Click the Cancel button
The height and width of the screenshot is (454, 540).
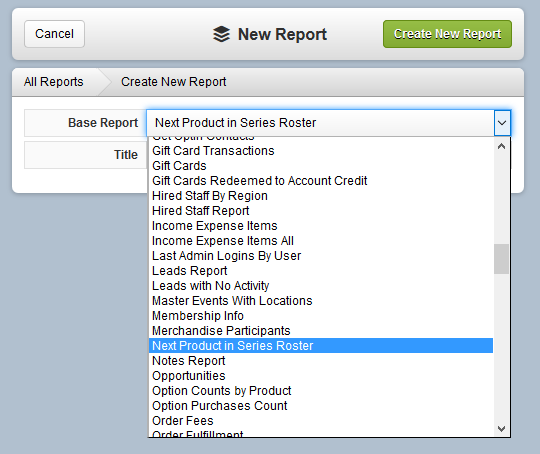point(54,34)
